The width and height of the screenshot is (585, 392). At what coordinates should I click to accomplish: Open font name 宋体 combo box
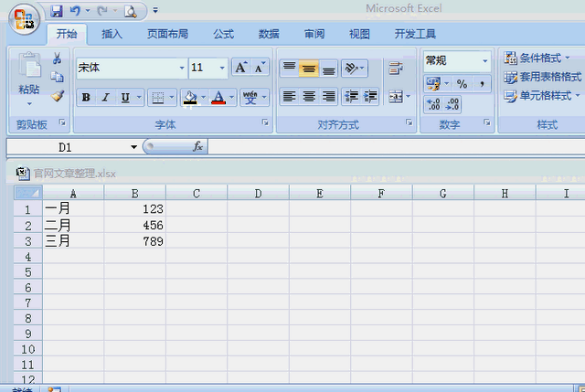(132, 68)
